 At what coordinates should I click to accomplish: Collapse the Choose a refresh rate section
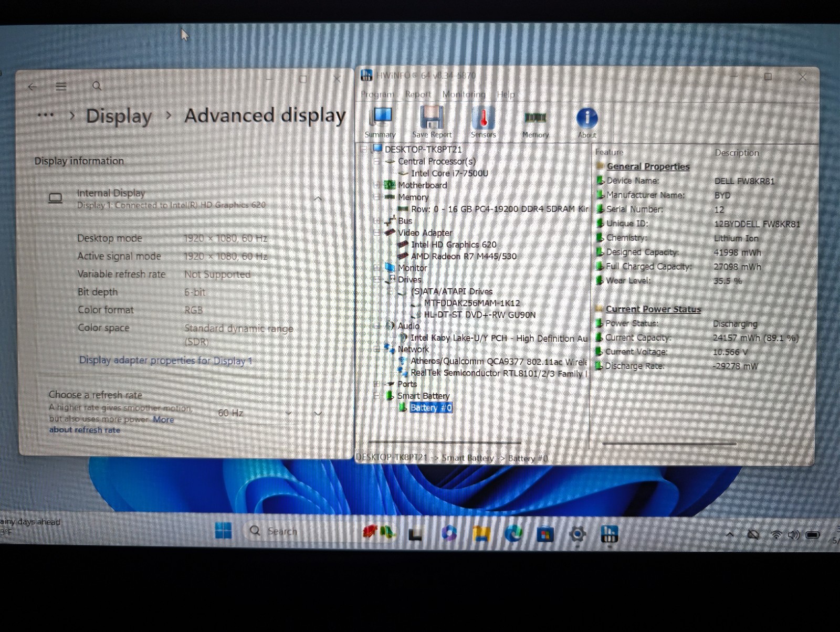click(318, 414)
